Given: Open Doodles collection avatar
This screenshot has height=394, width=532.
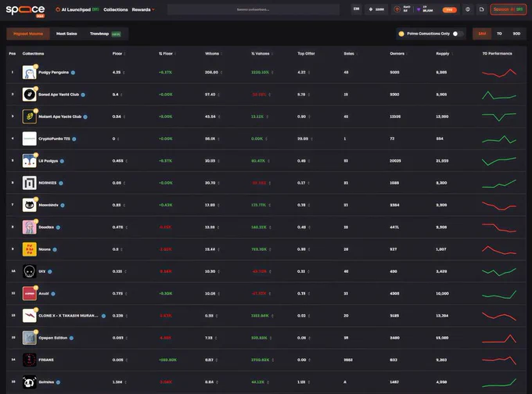Looking at the screenshot, I should [x=29, y=227].
